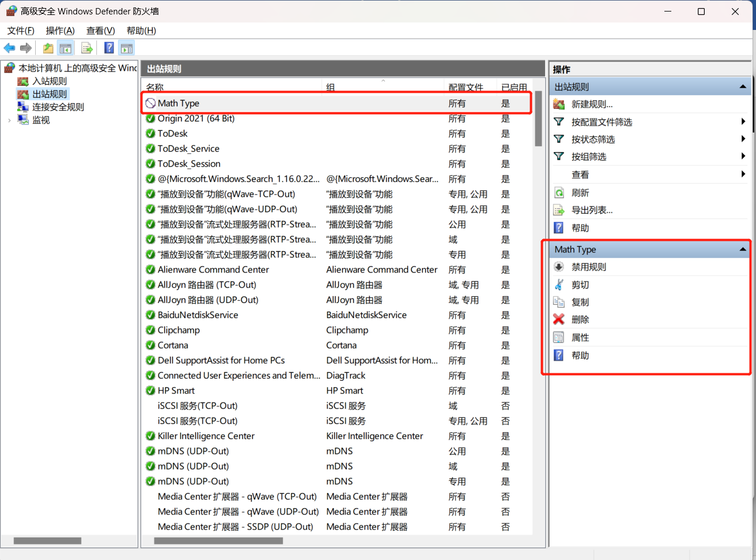Select 出站规则 in the left tree
756x560 pixels.
[50, 94]
